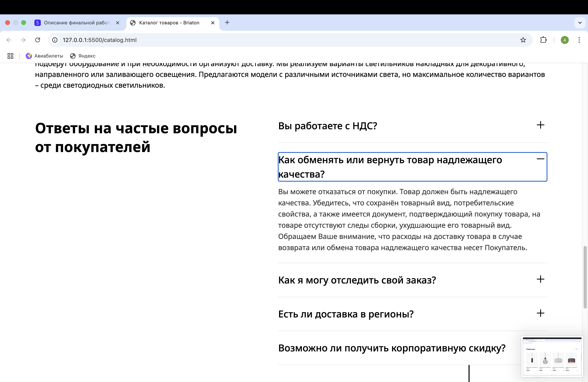Image resolution: width=588 pixels, height=382 pixels.
Task: Click the text среди светодиодных светильников
Action: click(x=103, y=85)
